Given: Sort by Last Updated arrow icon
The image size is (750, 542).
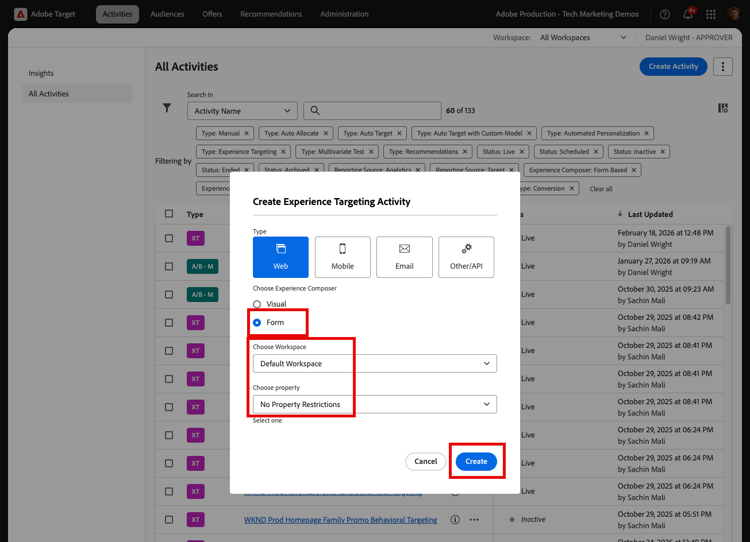Looking at the screenshot, I should point(620,214).
